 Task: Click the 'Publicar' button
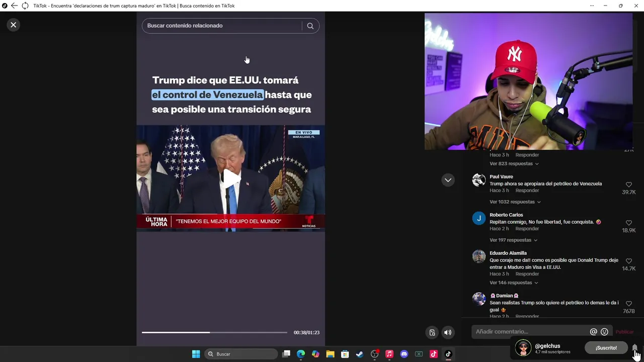624,332
